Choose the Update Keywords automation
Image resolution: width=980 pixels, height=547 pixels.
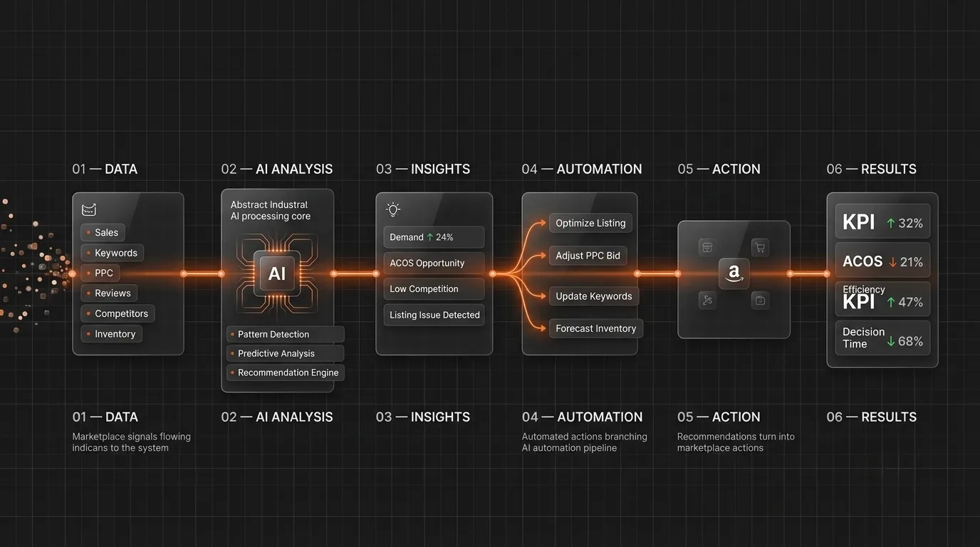(x=594, y=296)
